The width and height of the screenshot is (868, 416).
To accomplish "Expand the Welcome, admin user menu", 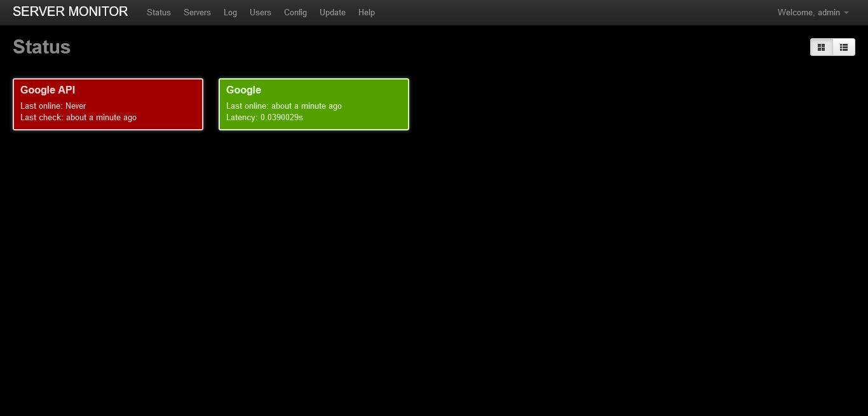I will pyautogui.click(x=813, y=12).
